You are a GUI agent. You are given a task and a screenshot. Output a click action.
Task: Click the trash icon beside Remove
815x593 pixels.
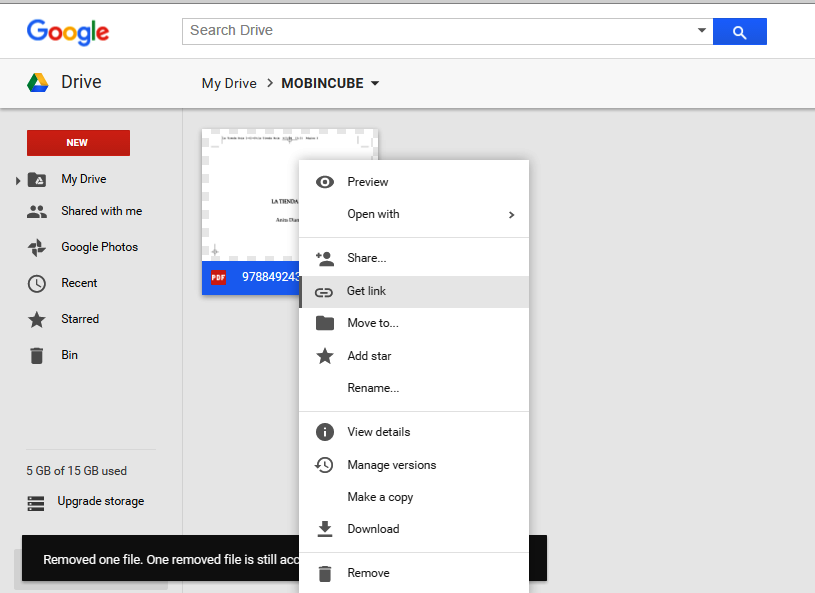point(325,574)
